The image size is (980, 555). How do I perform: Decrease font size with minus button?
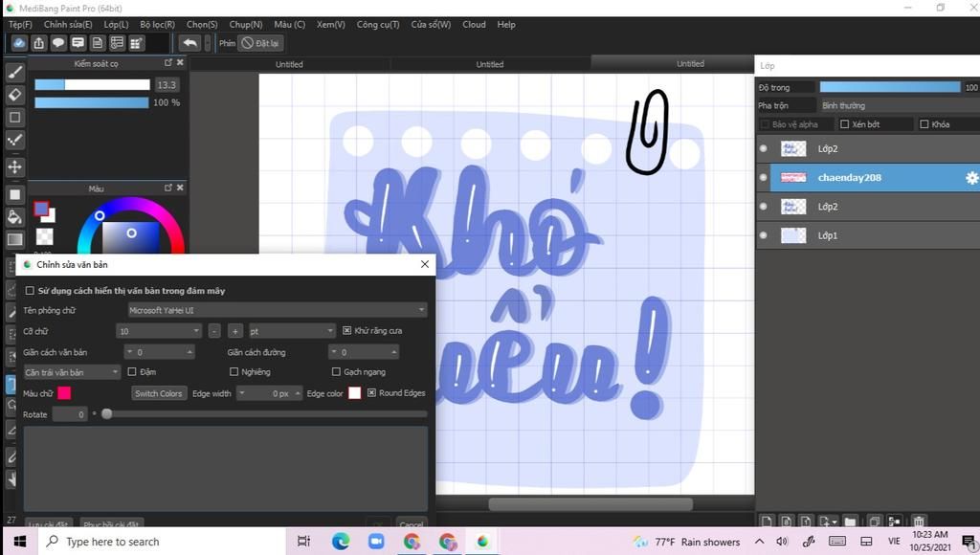click(213, 331)
